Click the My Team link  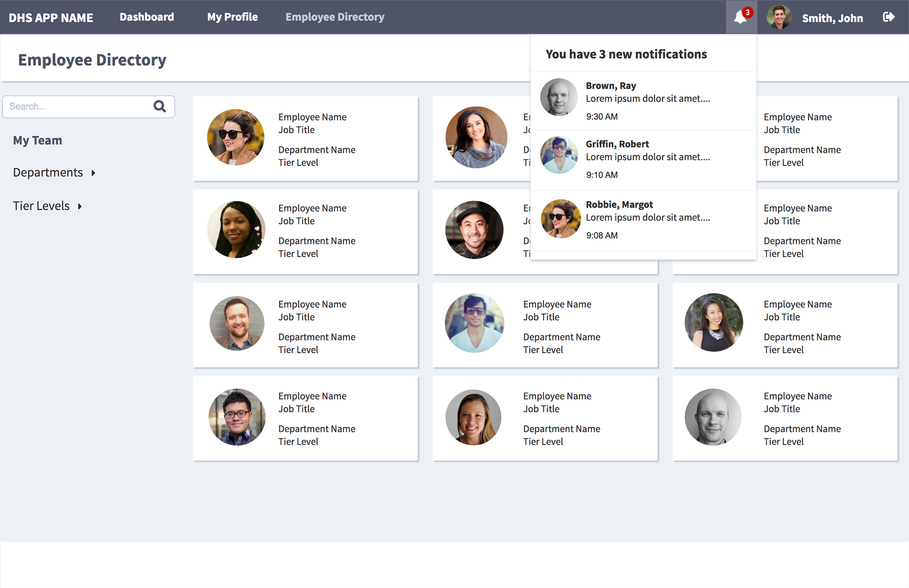(x=37, y=141)
